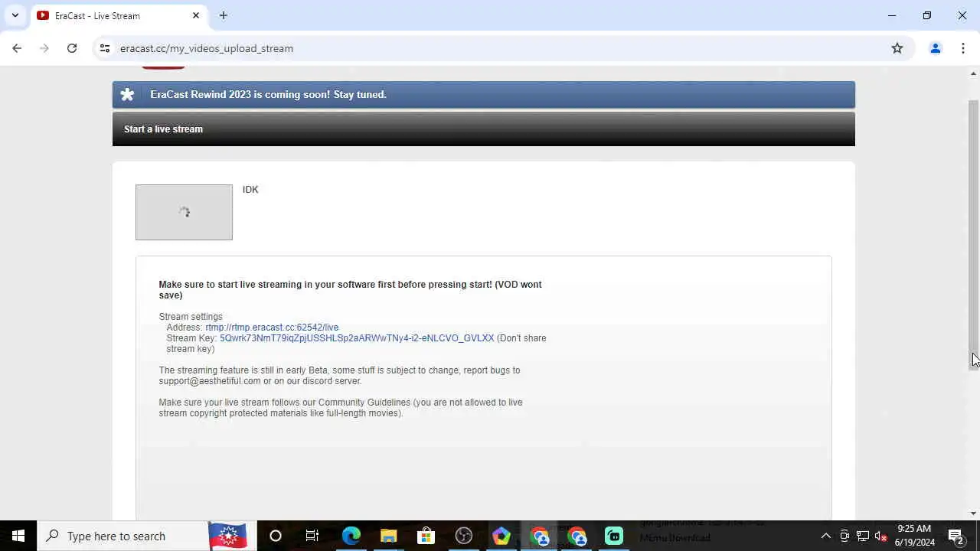Click the 'Stream settings' label

pyautogui.click(x=191, y=317)
